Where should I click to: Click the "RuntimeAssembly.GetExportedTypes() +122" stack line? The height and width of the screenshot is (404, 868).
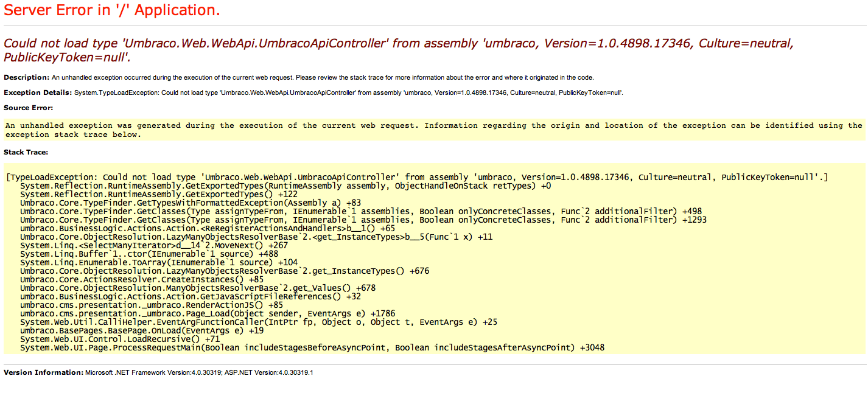click(159, 194)
